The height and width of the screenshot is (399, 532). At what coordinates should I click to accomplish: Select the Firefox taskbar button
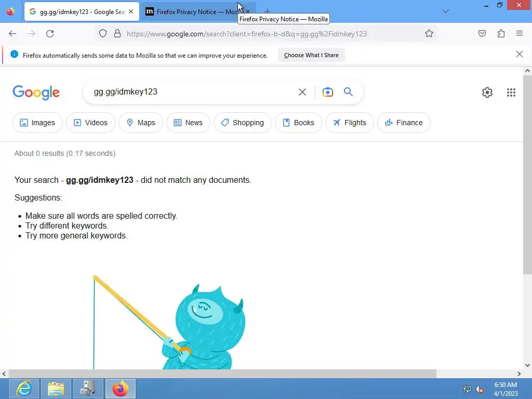pos(121,389)
